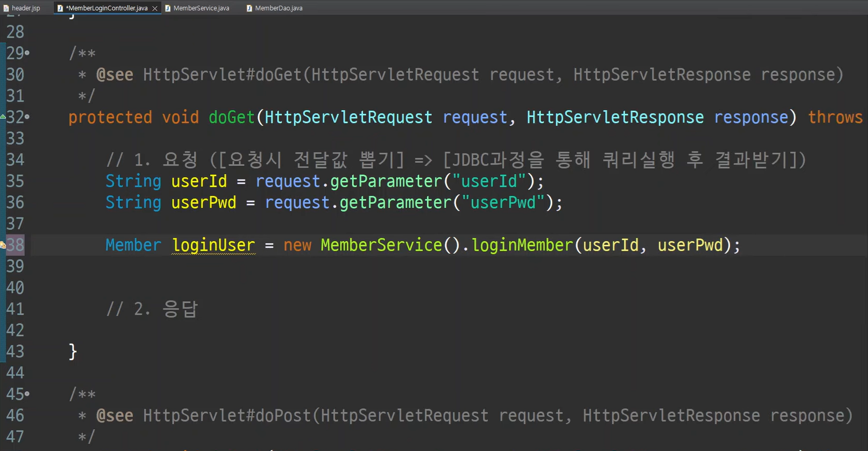Viewport: 868px width, 451px height.
Task: Click the Member type on line 38
Action: pyautogui.click(x=133, y=245)
